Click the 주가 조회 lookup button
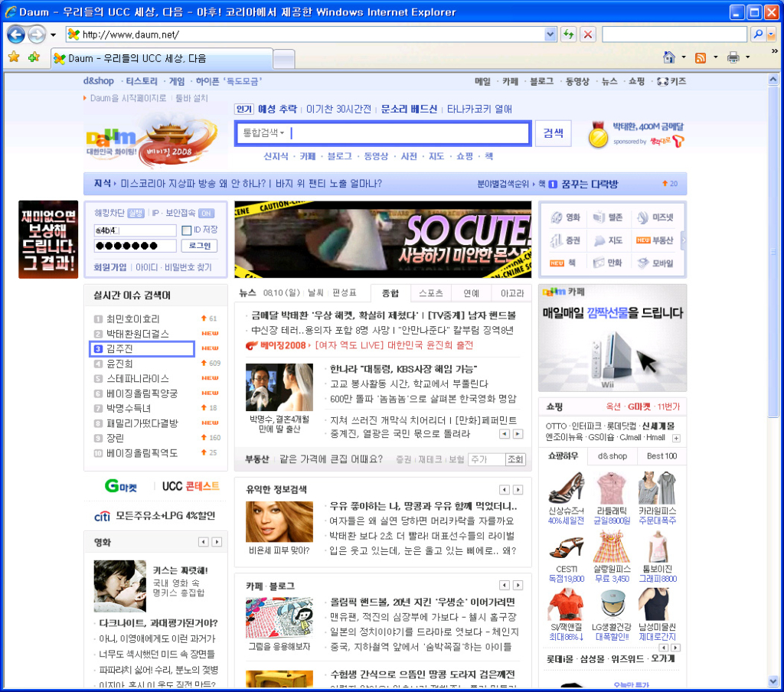The image size is (784, 692). [x=515, y=459]
